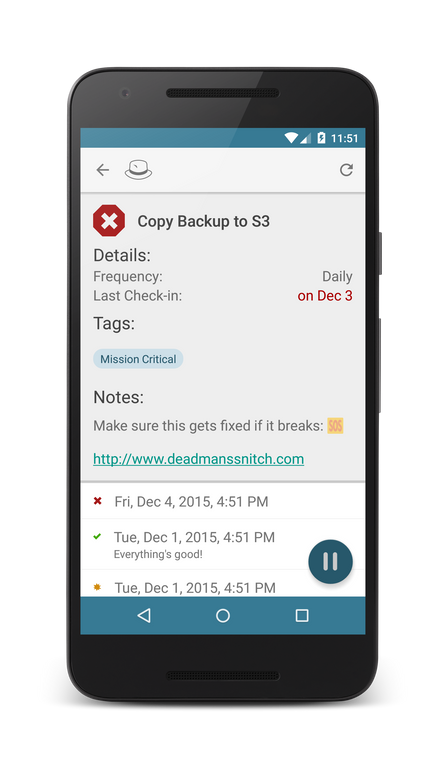Refresh the snitch details
The image size is (448, 768).
[x=346, y=170]
